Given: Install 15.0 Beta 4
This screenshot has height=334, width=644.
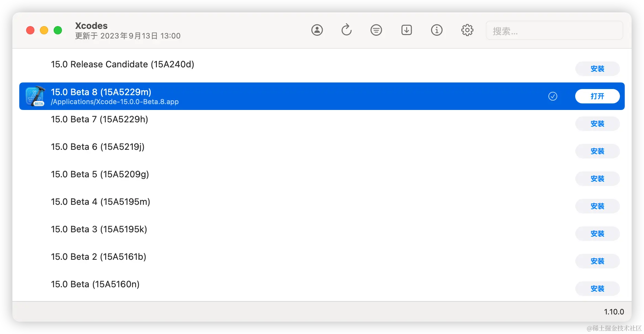Looking at the screenshot, I should coord(597,206).
